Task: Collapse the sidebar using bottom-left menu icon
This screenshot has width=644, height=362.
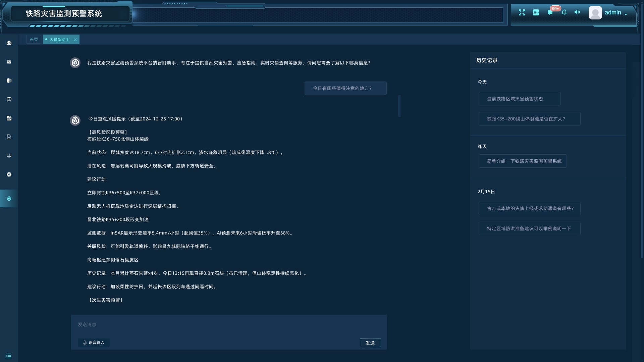Action: (8, 356)
